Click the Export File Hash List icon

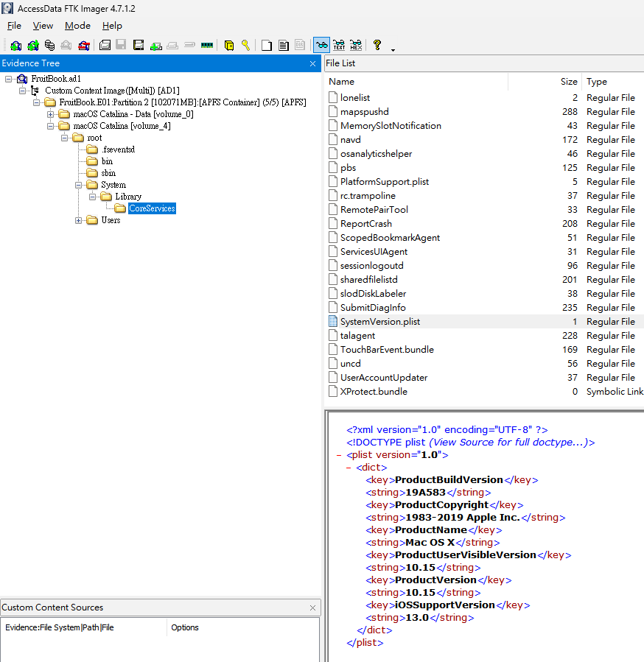[x=283, y=45]
